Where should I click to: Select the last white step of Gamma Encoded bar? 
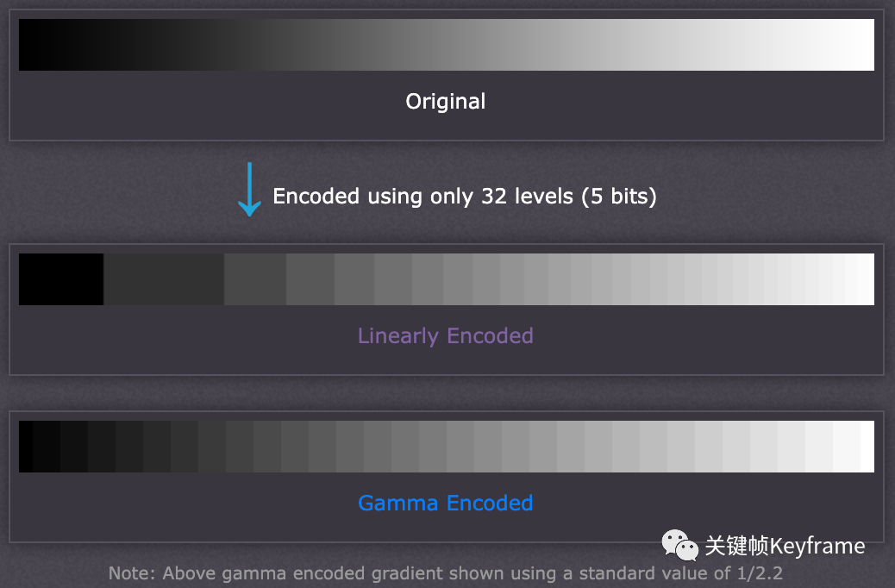pos(867,447)
